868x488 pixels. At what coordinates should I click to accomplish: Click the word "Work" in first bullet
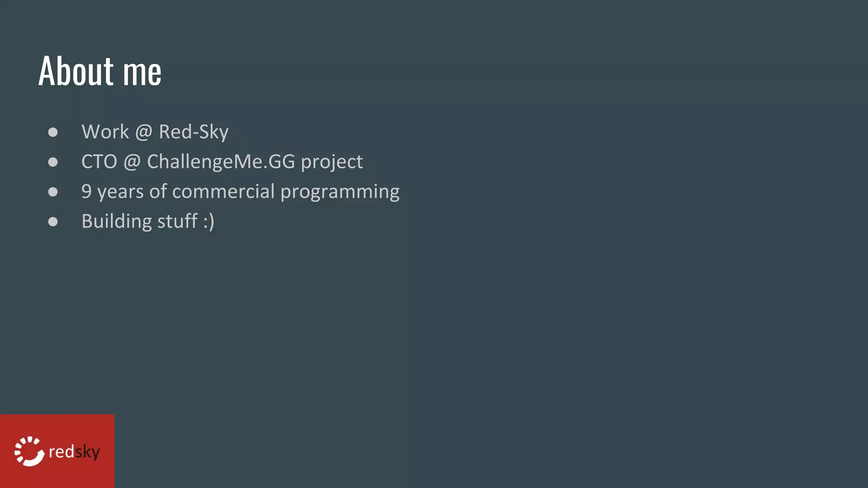105,132
